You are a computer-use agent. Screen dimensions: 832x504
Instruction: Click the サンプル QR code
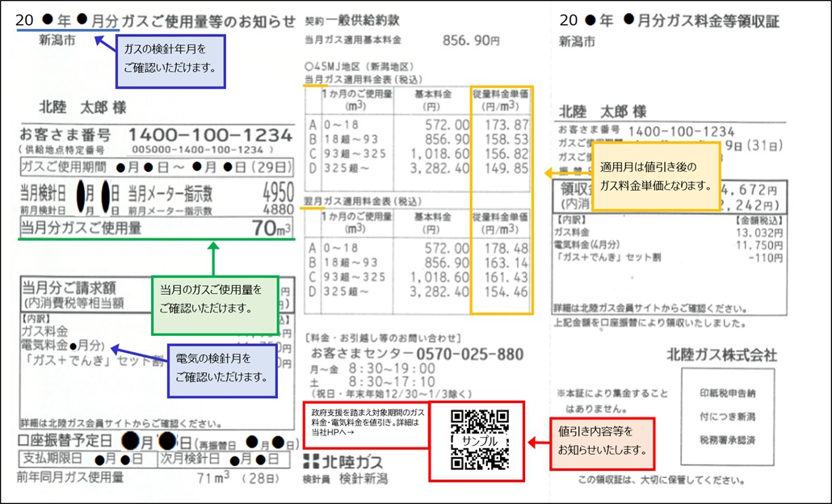coord(480,440)
